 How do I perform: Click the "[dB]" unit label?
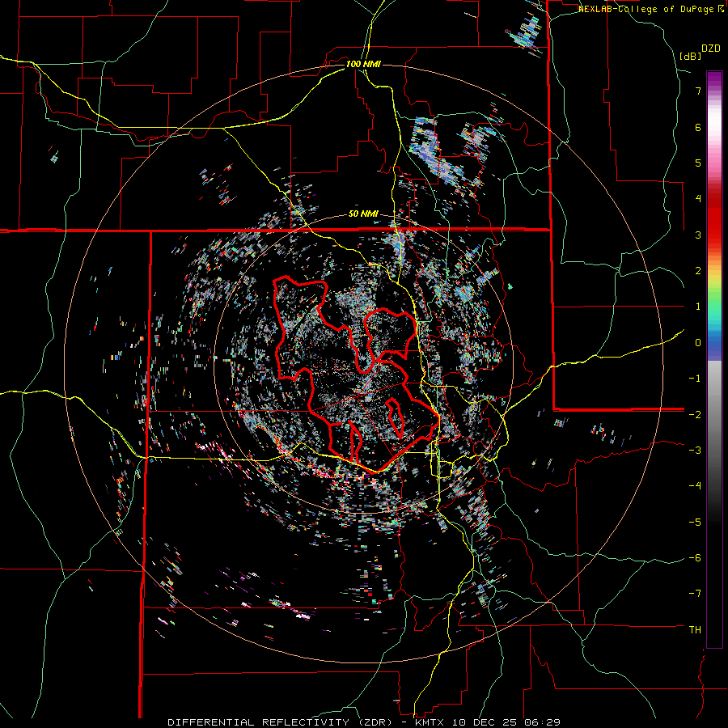691,56
